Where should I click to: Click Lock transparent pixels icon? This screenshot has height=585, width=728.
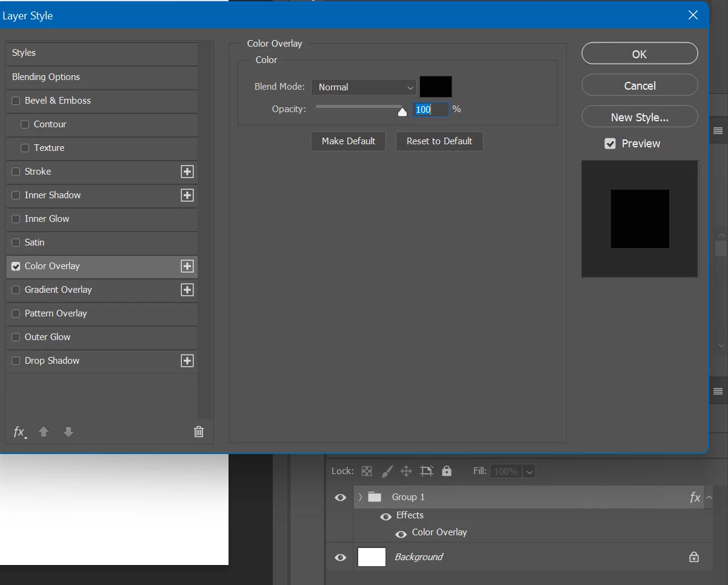tap(367, 471)
